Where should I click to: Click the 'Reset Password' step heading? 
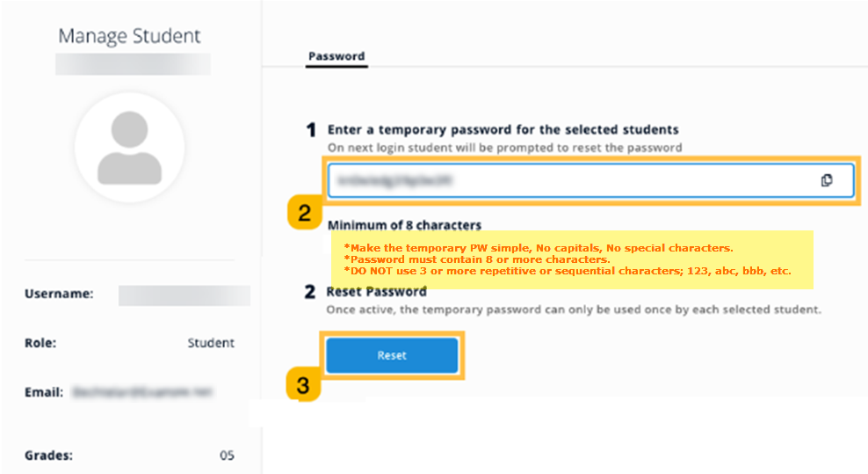[376, 292]
